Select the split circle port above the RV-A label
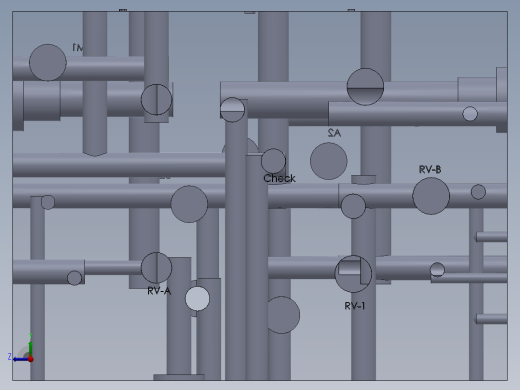The image size is (520, 390). [x=156, y=268]
